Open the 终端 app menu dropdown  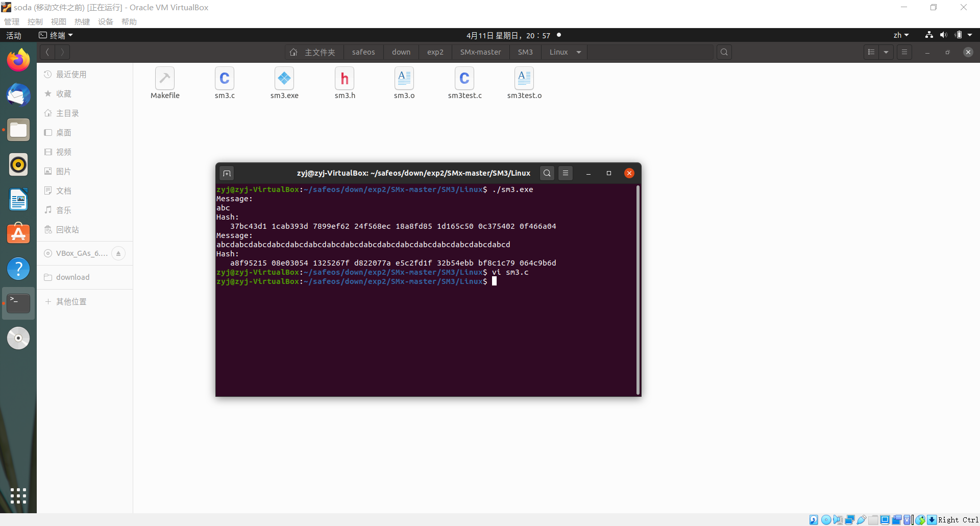click(56, 35)
